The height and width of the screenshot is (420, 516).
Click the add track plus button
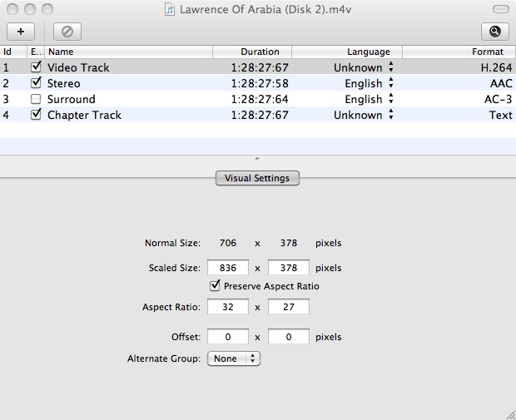tap(21, 32)
